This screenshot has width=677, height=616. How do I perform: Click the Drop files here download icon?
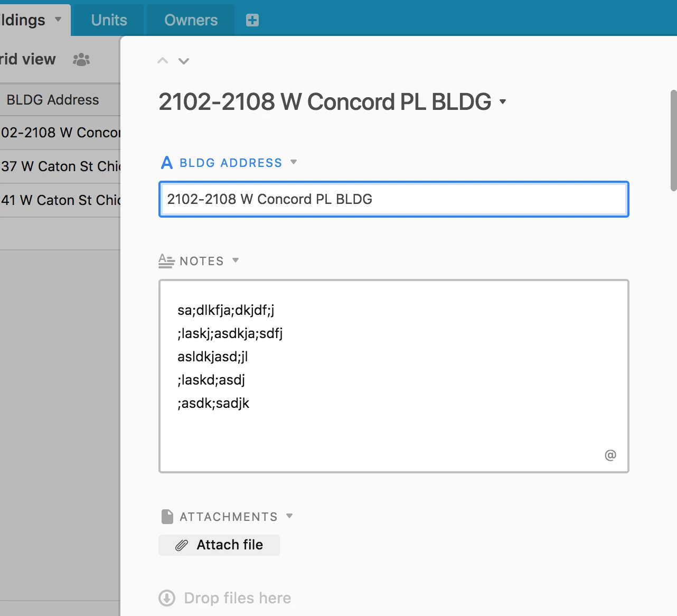pos(167,598)
